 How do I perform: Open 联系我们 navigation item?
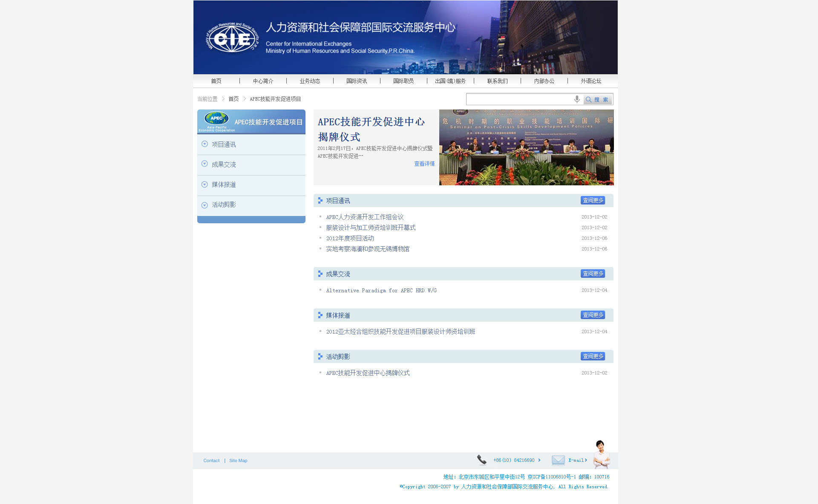498,81
